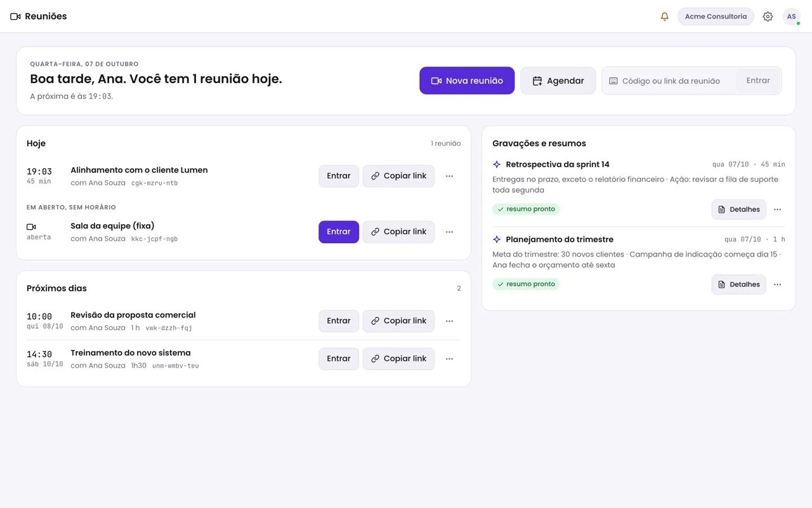812x508 pixels.
Task: Click the meeting code vwk-dzzh-fqj
Action: coord(169,328)
